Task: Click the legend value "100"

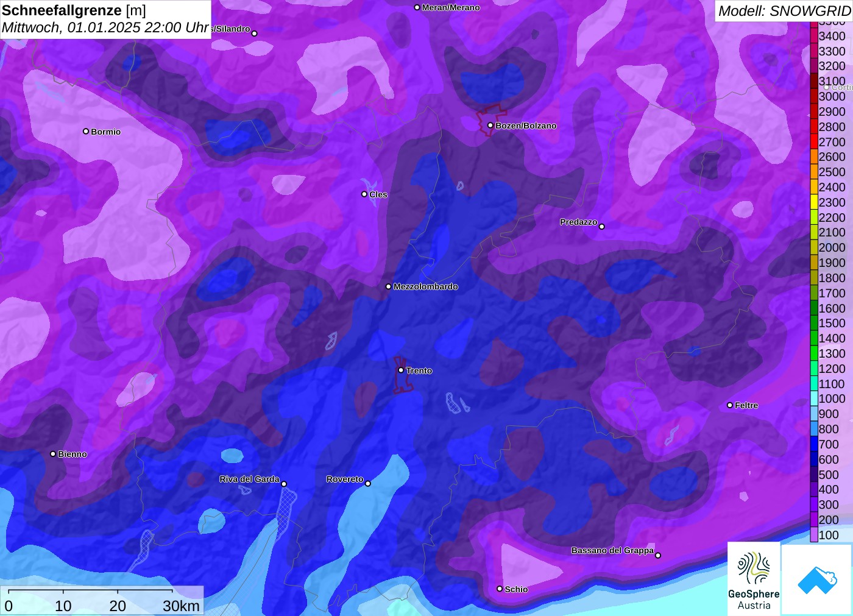Action: [x=829, y=535]
